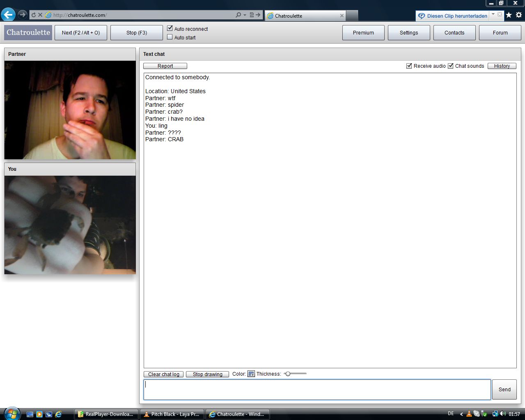The width and height of the screenshot is (525, 420).
Task: Click Switch between windows quick launch icon
Action: 49,414
